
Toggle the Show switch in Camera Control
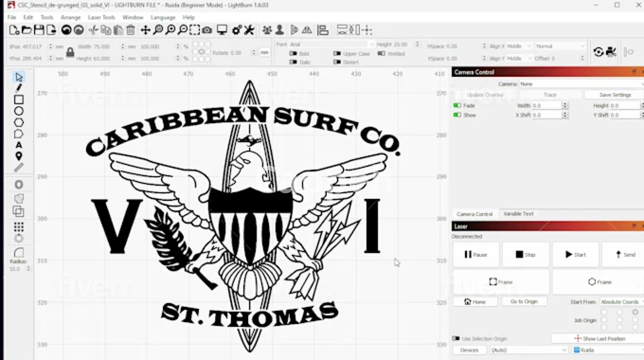tap(457, 115)
